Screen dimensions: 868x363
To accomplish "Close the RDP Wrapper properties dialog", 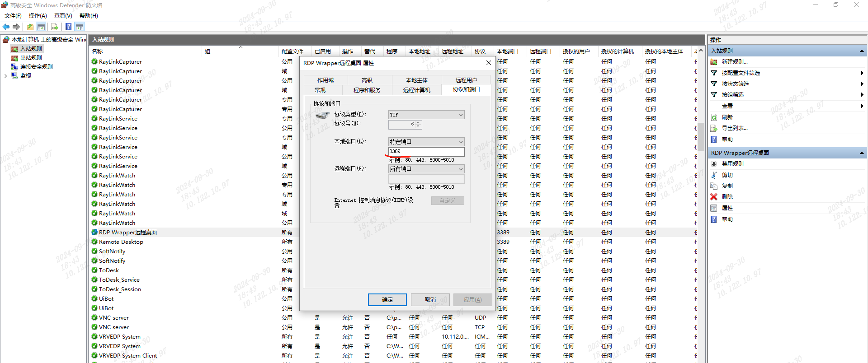I will pyautogui.click(x=489, y=63).
